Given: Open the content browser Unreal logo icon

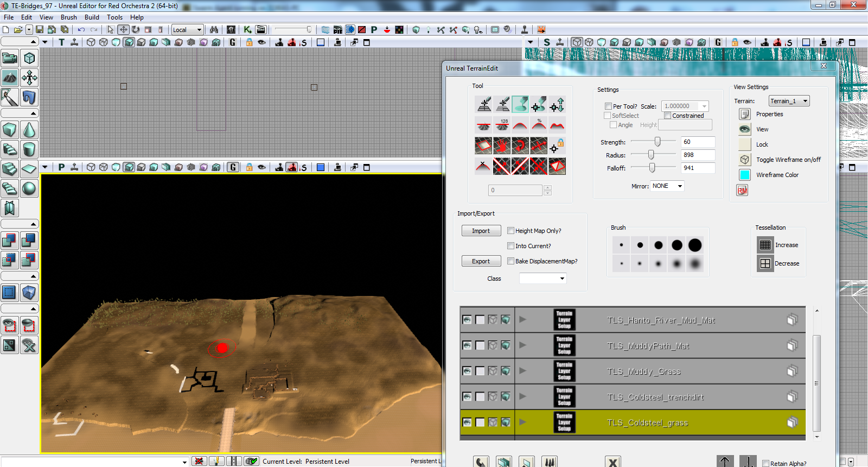Looking at the screenshot, I should tap(231, 29).
